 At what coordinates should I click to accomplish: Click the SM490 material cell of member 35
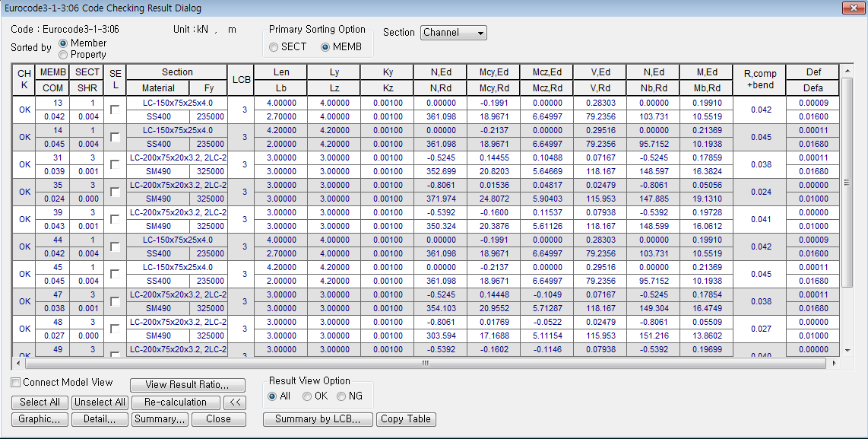pyautogui.click(x=158, y=199)
